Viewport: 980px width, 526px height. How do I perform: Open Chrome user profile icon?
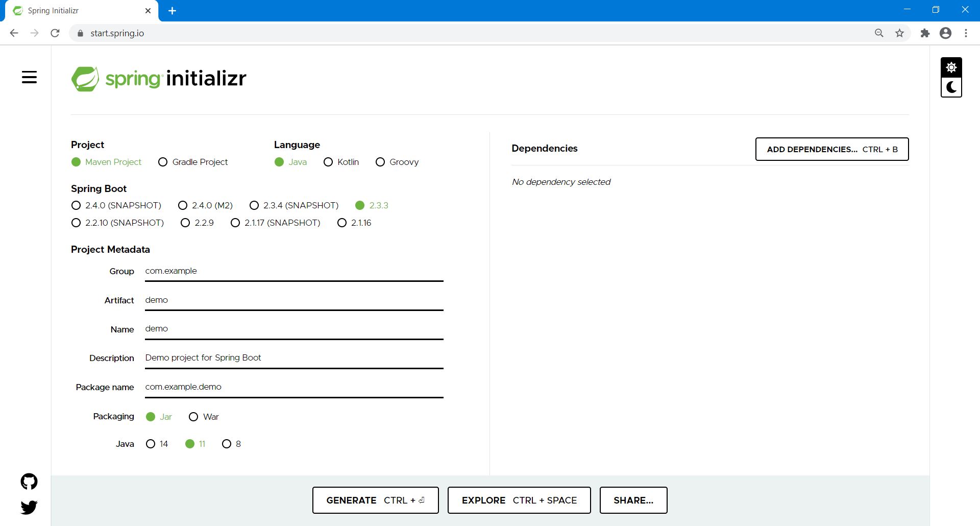coord(945,33)
